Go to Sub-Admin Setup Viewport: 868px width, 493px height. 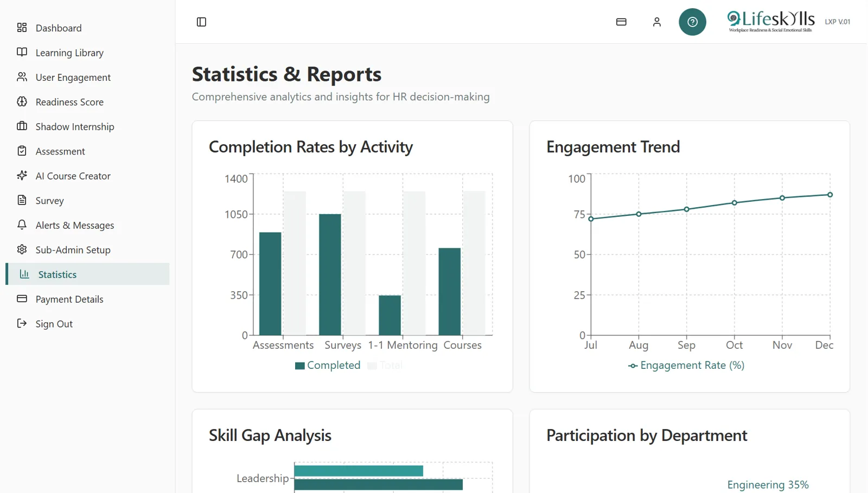[87, 250]
